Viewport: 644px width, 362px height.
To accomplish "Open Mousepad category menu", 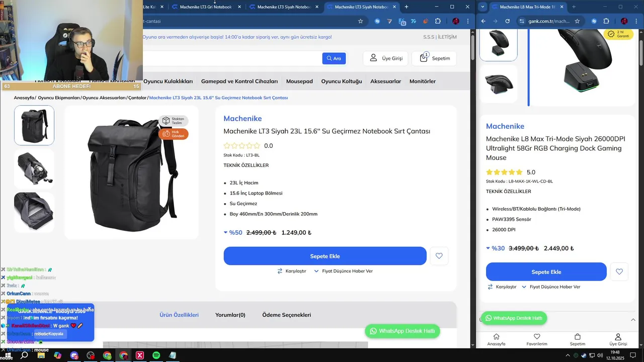I will (299, 81).
